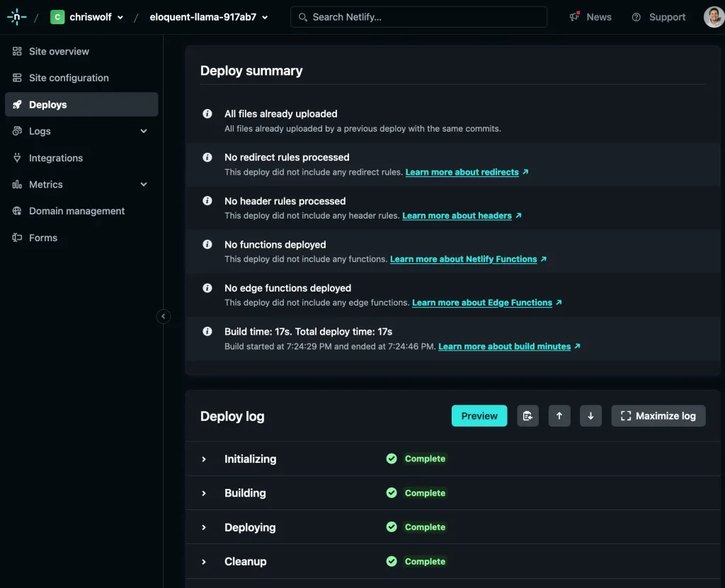Click the scroll-to-bottom arrow in Deploy log
This screenshot has height=588, width=725.
590,415
